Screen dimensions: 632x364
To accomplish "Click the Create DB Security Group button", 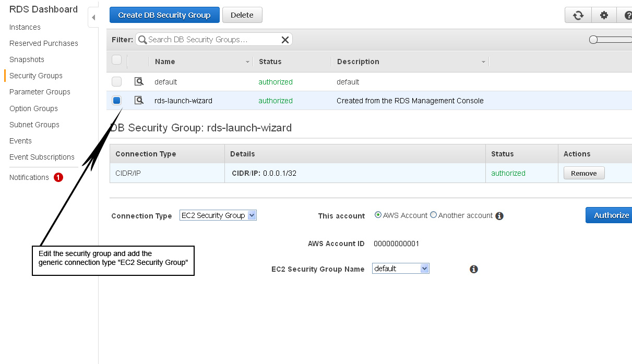I will pyautogui.click(x=164, y=15).
